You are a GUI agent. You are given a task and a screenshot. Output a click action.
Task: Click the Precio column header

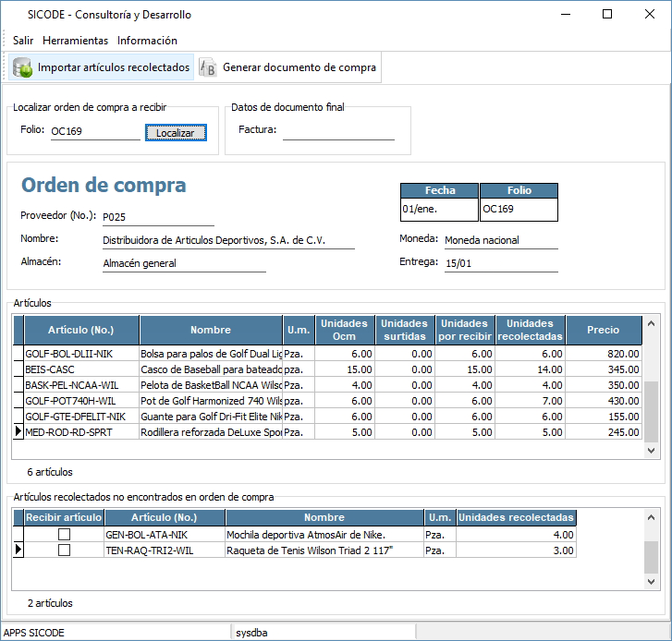[603, 330]
